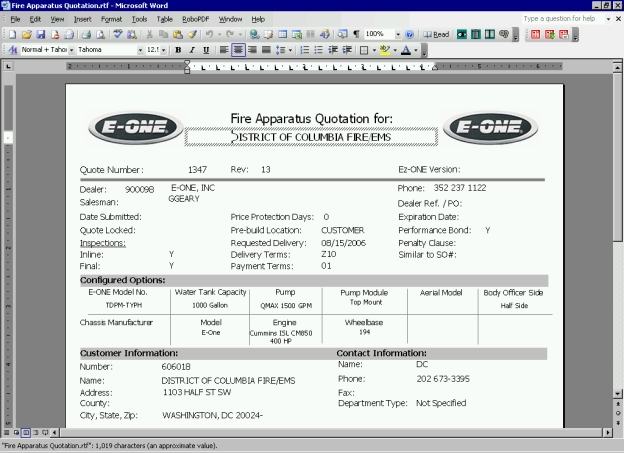
Task: Paste from clipboard using the Paste icon
Action: (x=178, y=35)
